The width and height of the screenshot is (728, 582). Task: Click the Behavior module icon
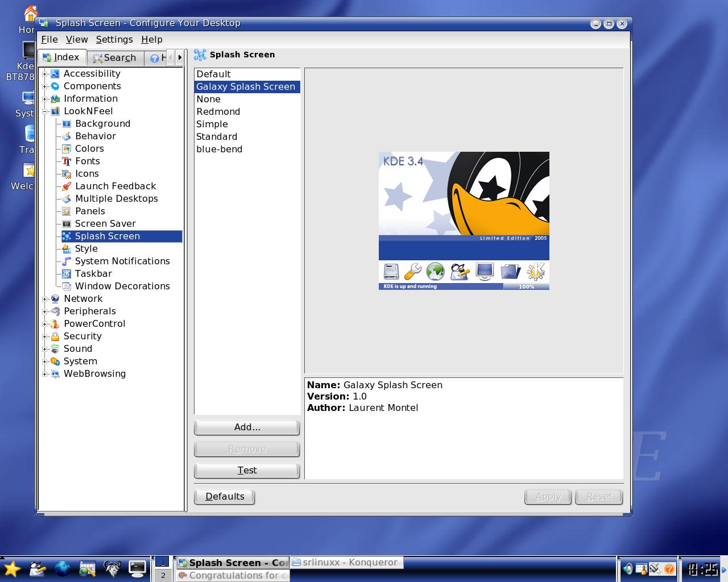tap(67, 136)
